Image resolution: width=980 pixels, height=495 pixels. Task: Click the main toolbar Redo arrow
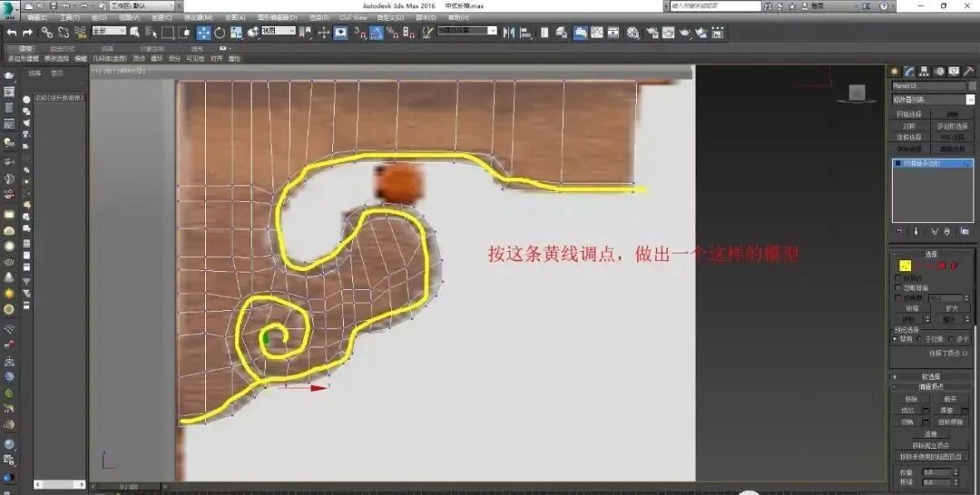point(27,33)
